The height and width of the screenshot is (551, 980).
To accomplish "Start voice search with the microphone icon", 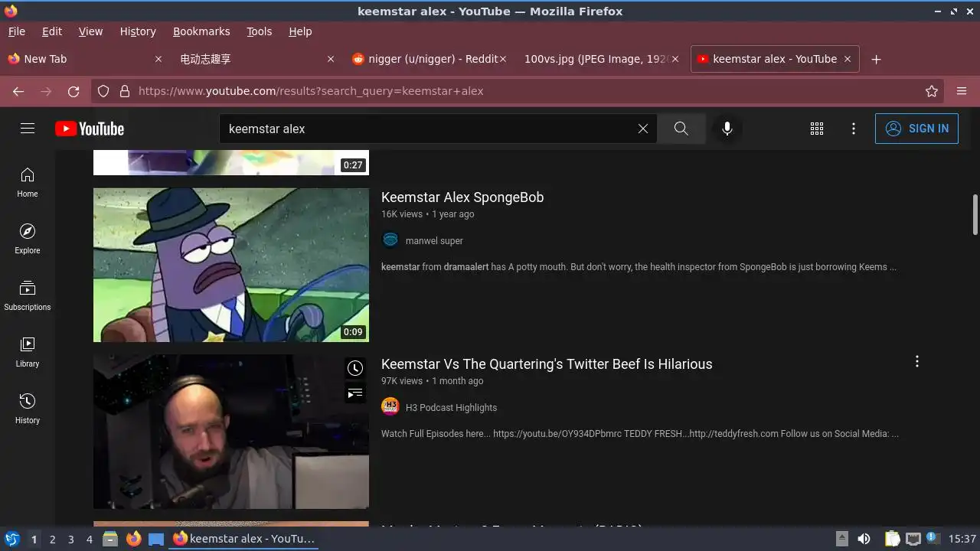I will (x=727, y=129).
